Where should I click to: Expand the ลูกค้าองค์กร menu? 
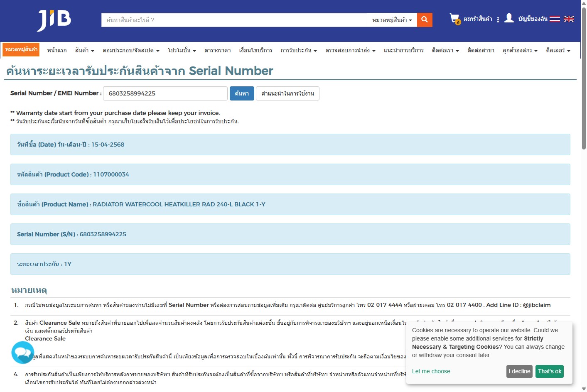point(520,50)
